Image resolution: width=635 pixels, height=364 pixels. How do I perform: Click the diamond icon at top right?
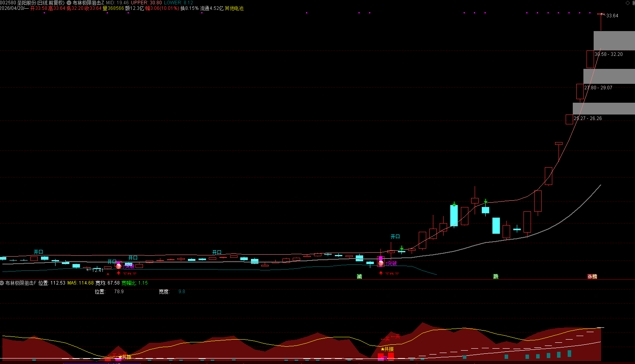628,3
